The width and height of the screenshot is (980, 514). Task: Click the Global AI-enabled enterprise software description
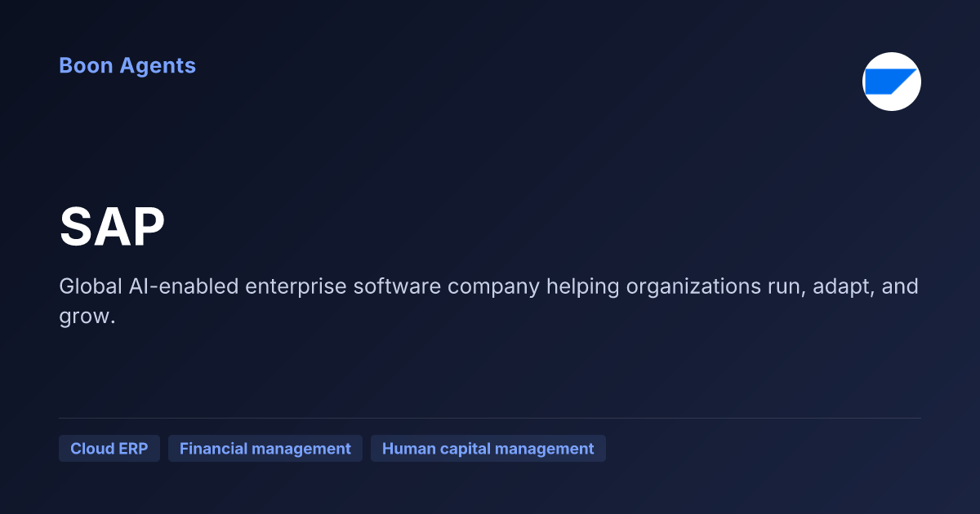coord(488,301)
